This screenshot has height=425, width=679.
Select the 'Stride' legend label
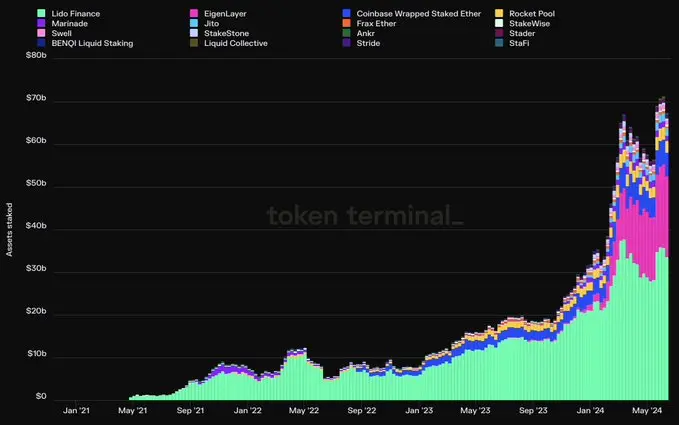click(x=368, y=43)
